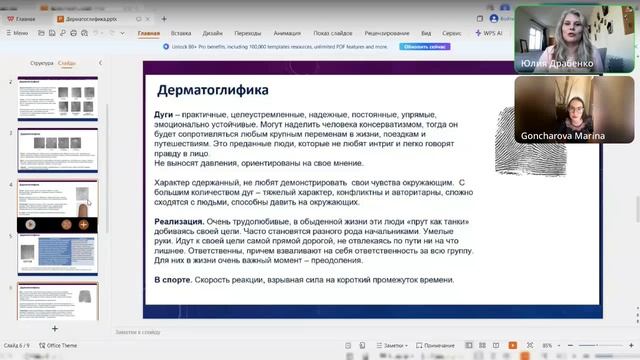This screenshot has width=640, height=360.
Task: Click the Реализация paragraph heading
Action: (x=179, y=222)
